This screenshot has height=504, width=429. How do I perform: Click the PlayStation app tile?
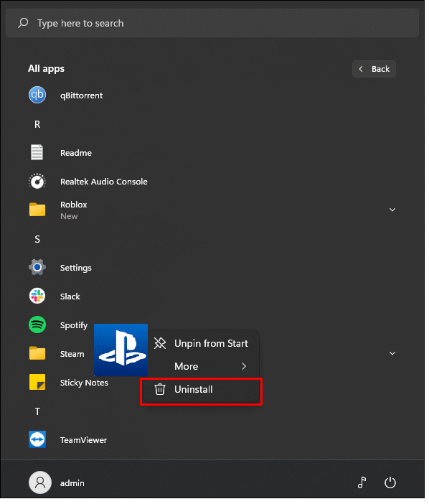[x=121, y=351]
